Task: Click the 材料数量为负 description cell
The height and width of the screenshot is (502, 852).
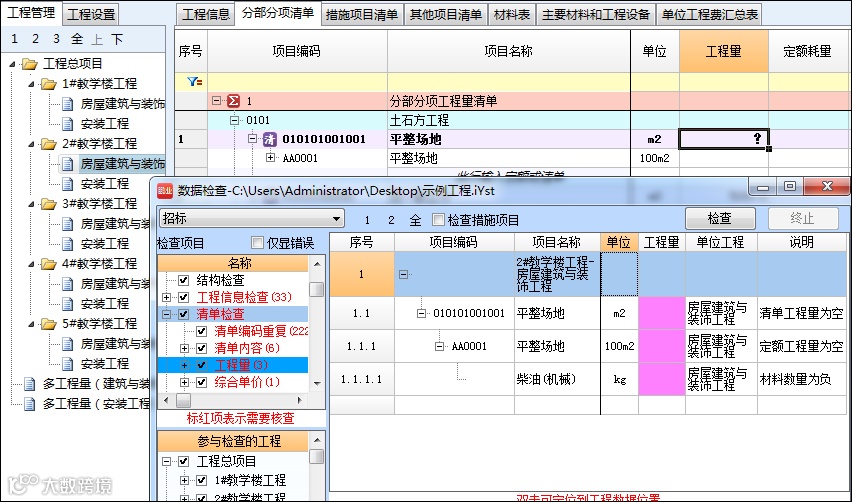Action: [801, 379]
